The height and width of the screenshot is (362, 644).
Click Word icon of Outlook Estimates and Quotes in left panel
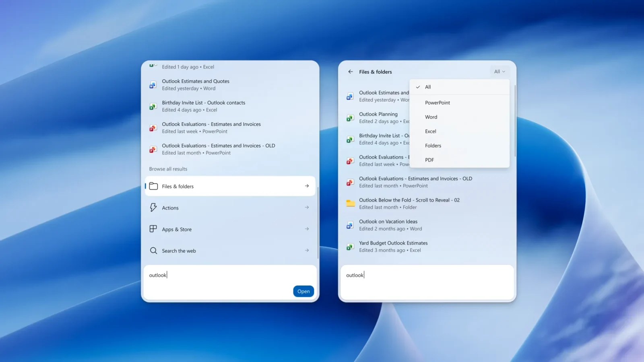pos(153,85)
